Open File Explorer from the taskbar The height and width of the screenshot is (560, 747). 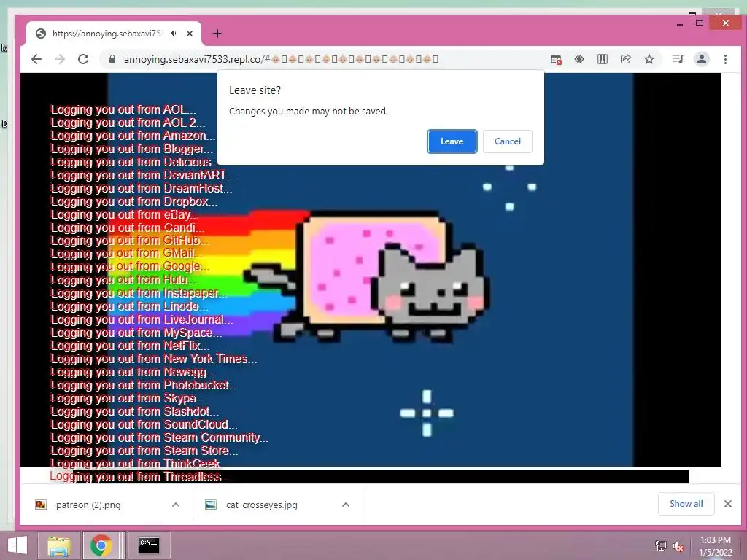point(58,545)
